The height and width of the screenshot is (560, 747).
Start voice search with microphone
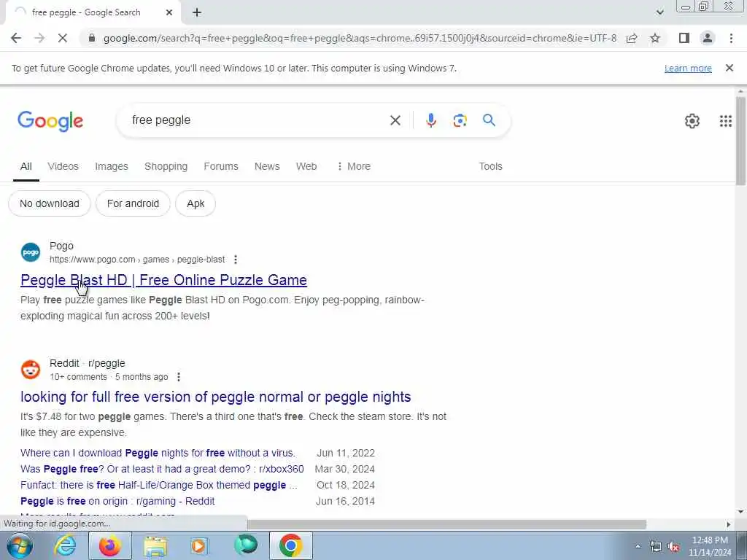coord(430,120)
